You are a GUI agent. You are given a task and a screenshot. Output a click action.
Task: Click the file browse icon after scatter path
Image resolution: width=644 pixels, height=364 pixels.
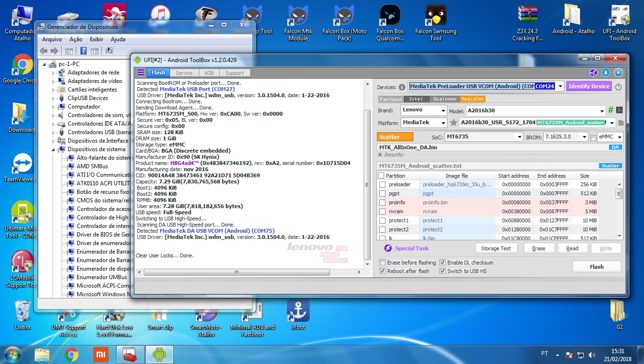tap(621, 123)
